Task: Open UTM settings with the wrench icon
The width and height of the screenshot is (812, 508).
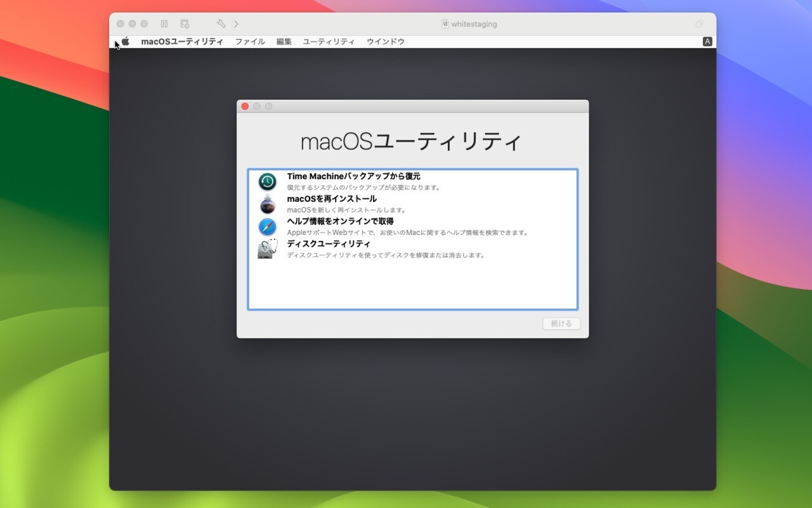Action: pyautogui.click(x=220, y=23)
